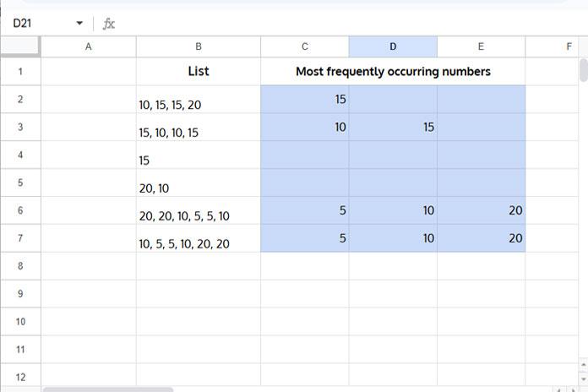
Task: Click the scroll right arrow at bottom
Action: point(574,389)
